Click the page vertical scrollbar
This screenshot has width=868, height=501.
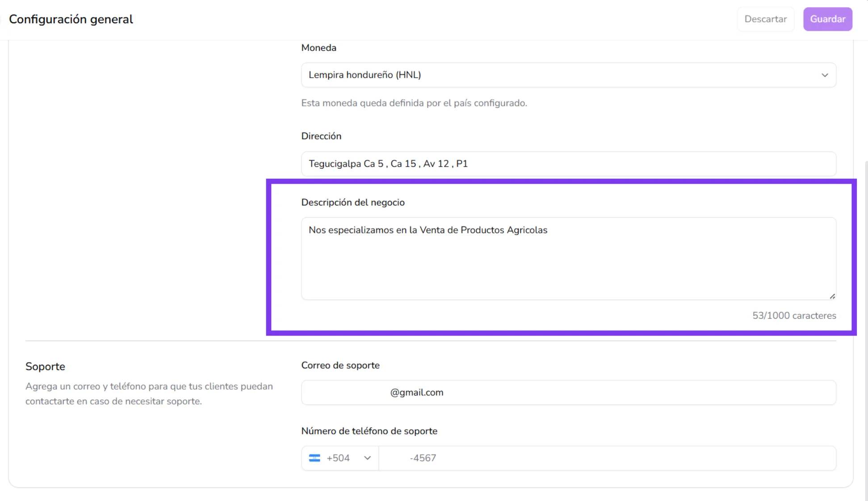(x=866, y=331)
